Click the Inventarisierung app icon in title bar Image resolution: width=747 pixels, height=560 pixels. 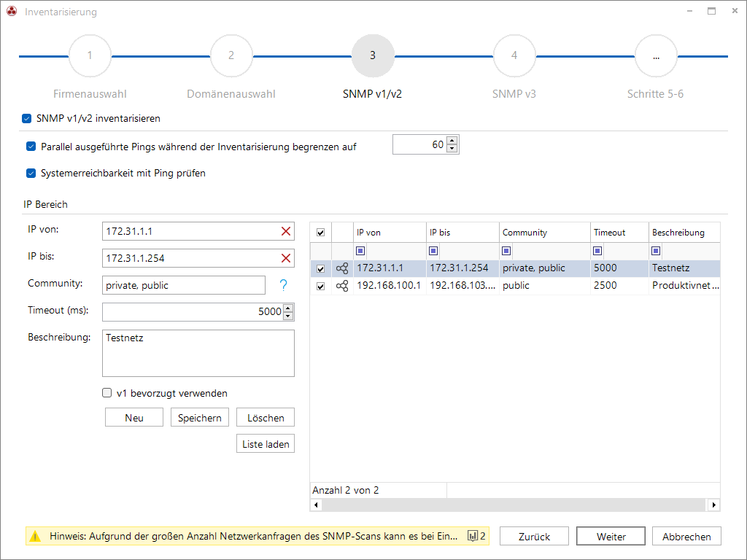pos(12,12)
